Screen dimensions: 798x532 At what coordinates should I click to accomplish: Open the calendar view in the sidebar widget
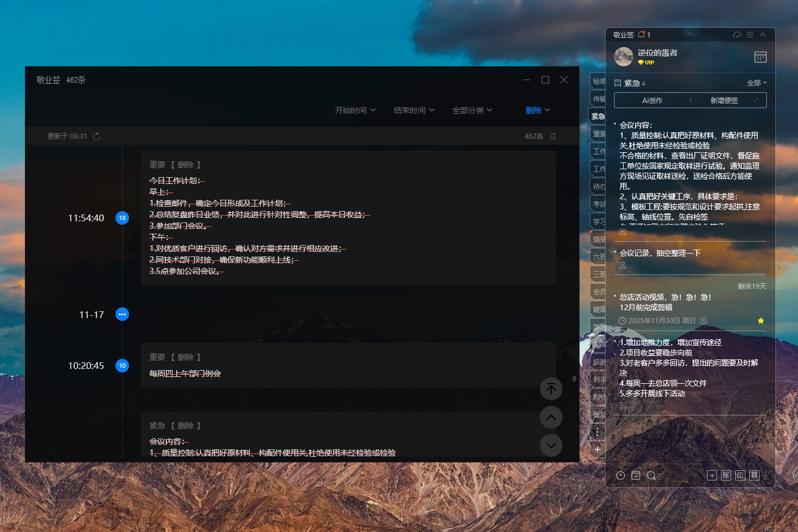760,57
